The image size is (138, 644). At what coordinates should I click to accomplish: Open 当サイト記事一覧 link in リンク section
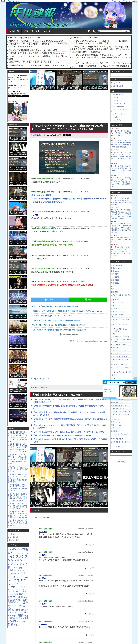tap(117, 94)
